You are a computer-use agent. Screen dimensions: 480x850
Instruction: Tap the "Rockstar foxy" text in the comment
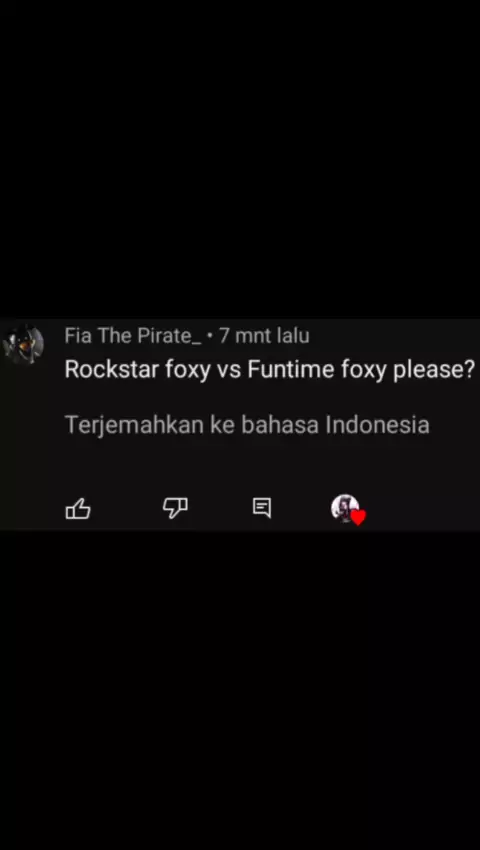[x=137, y=370]
